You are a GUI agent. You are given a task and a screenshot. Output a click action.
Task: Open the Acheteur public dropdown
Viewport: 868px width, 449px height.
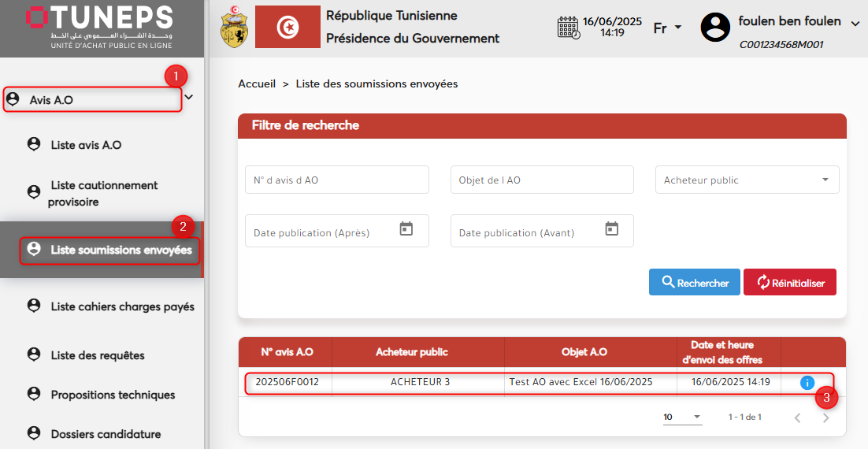(x=747, y=180)
